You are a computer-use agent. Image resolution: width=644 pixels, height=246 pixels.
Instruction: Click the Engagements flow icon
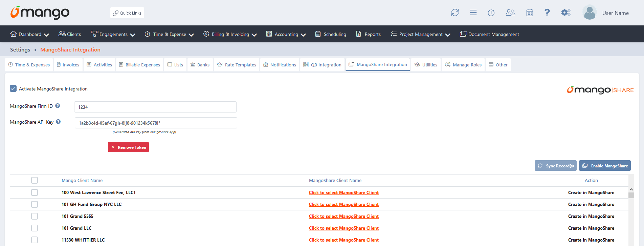(94, 34)
